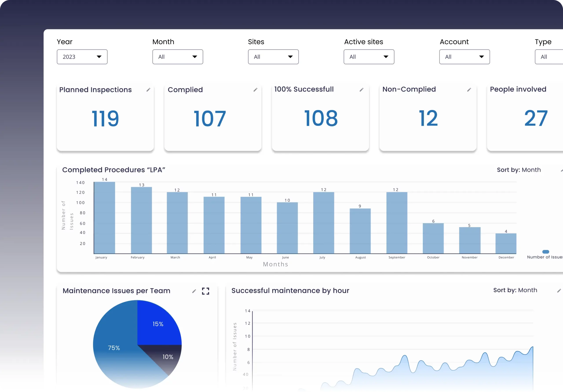The image size is (563, 392).
Task: Select the 10% pie slice
Action: pos(168,357)
